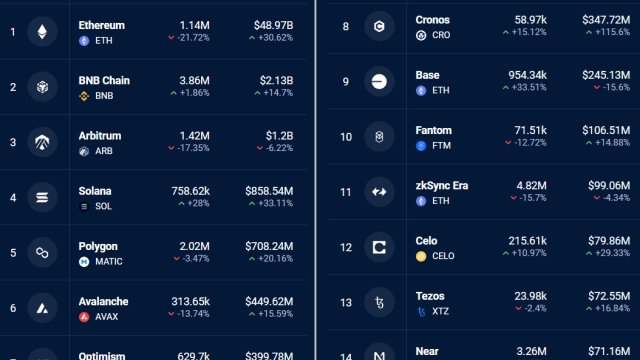Screen dimensions: 640x360
Task: Open the zkSync Era name link
Action: click(x=442, y=186)
